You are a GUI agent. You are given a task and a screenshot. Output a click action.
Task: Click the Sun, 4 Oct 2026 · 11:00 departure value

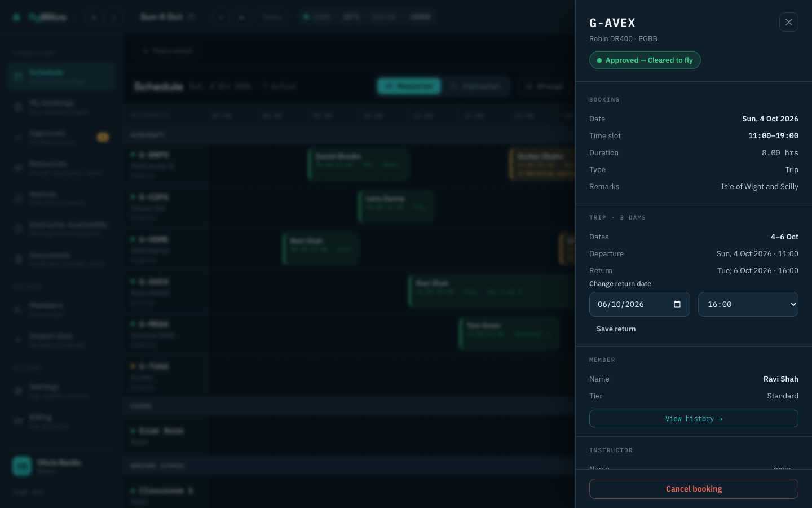757,254
